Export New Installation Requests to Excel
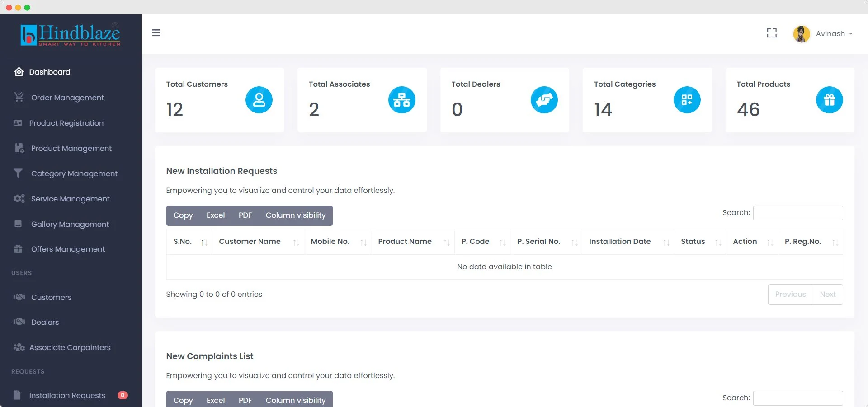 (x=216, y=215)
